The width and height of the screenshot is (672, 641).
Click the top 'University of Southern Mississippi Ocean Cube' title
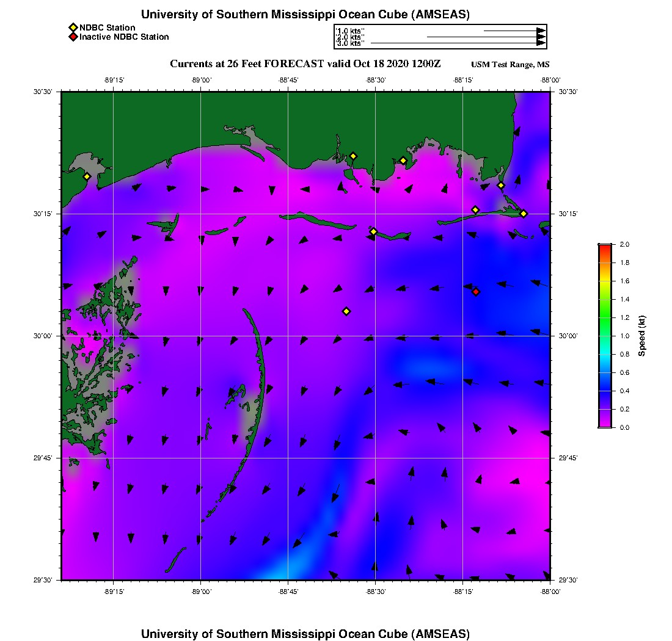coord(305,14)
